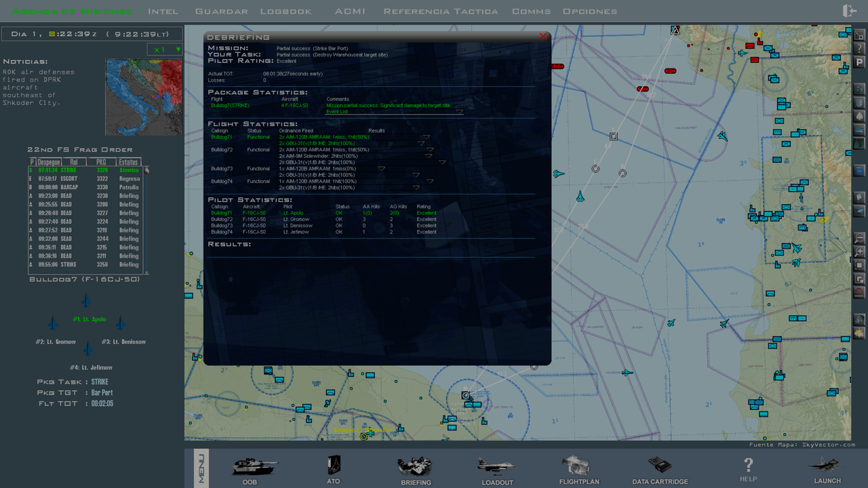The height and width of the screenshot is (488, 868).
Task: Expand Bulldog71 AIM-120B AMRAAM results arrow
Action: tap(427, 137)
